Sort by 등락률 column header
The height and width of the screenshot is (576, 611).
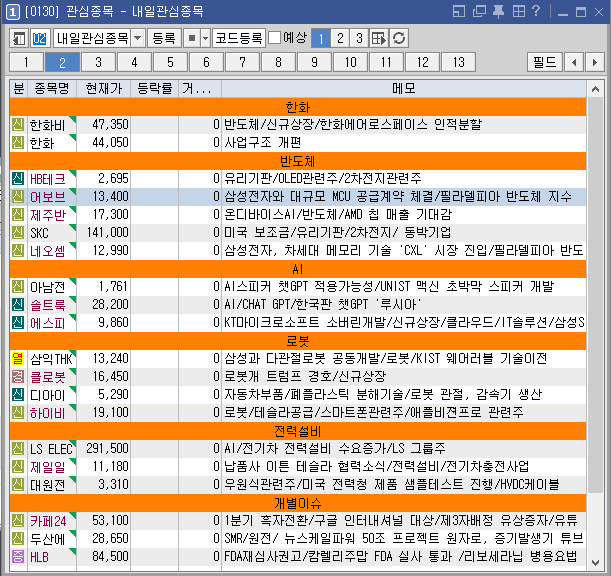(154, 89)
